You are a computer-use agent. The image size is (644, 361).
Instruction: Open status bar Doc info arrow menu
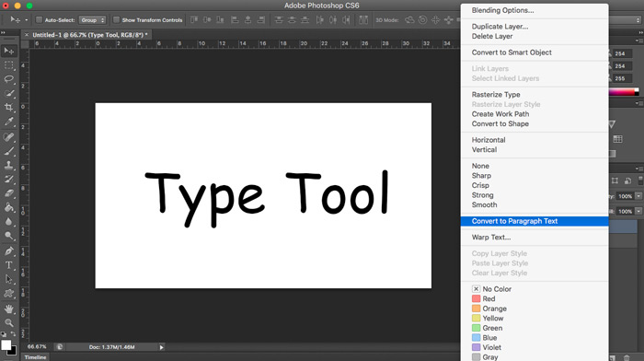[x=161, y=347]
